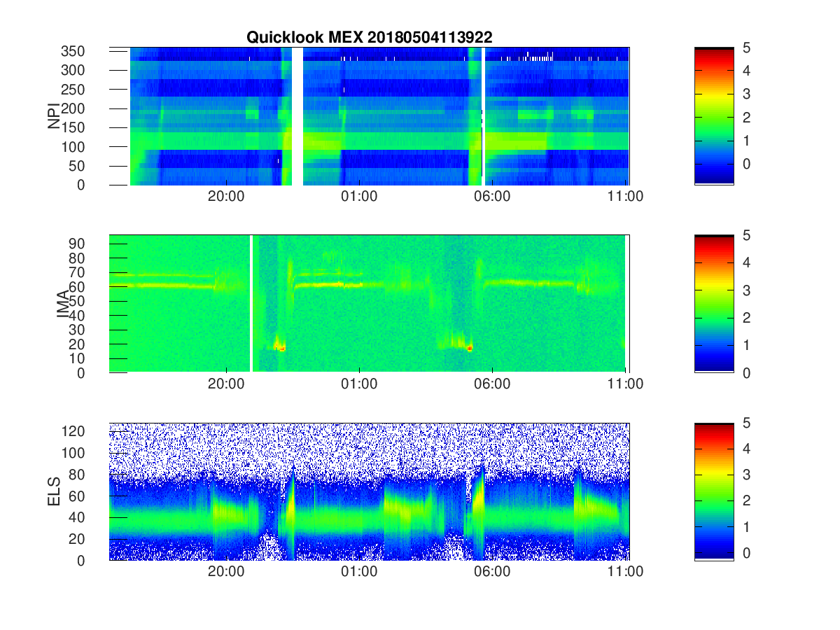Select 11:00 time label under IMA plot
840x630 pixels.
point(625,384)
